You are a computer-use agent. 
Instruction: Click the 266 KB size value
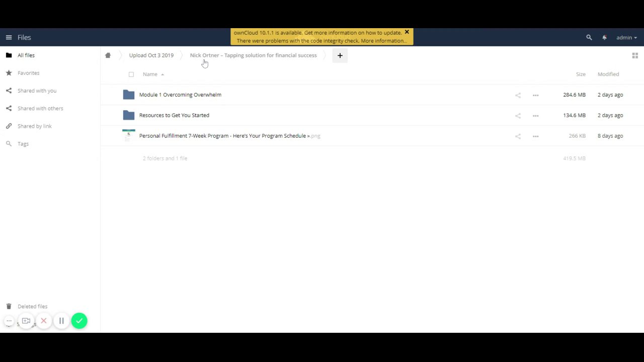click(577, 136)
